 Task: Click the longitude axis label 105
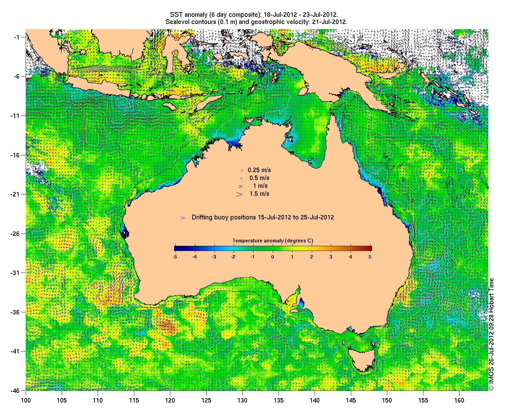point(62,400)
